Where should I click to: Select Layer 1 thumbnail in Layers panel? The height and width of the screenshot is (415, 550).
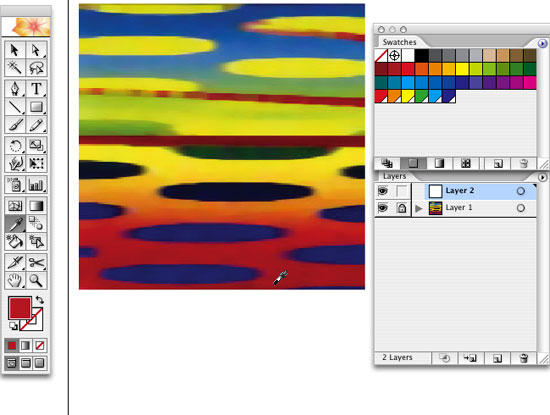[436, 208]
